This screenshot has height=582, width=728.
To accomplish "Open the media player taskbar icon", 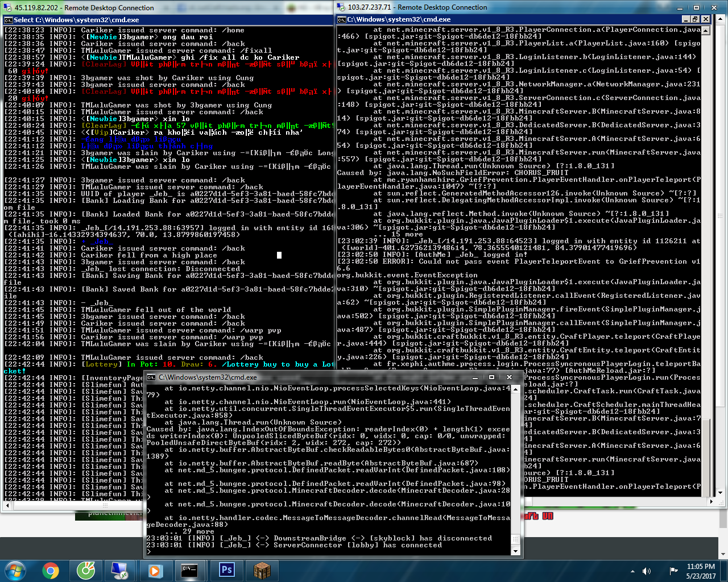I will [155, 570].
